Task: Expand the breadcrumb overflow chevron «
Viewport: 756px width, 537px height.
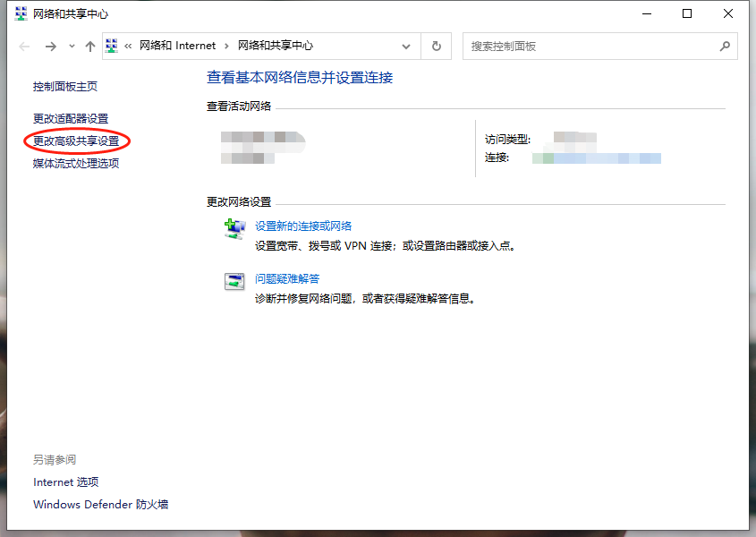Action: [129, 46]
